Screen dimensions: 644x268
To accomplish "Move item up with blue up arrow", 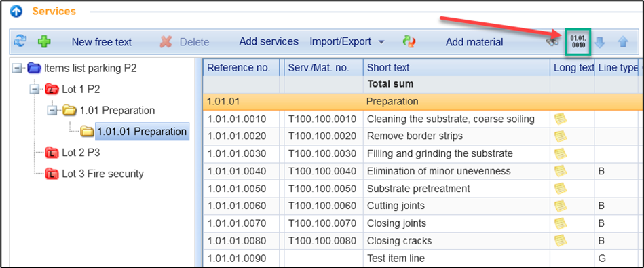I will coord(623,41).
